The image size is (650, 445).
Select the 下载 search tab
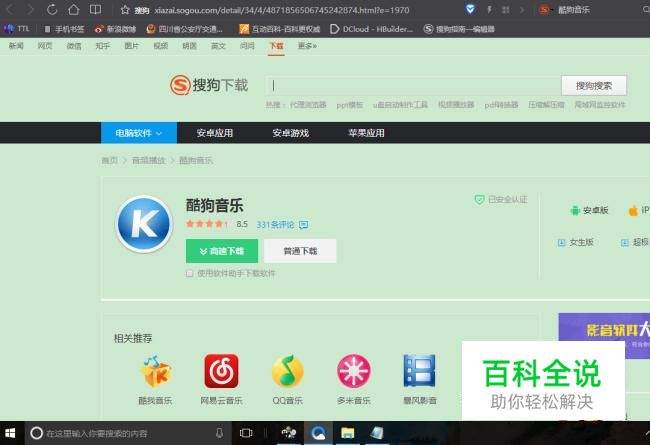[276, 46]
